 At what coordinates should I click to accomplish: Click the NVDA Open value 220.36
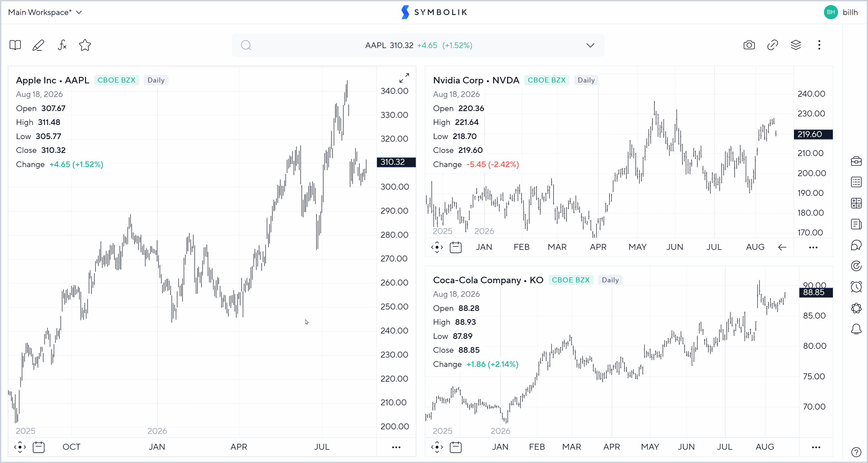pyautogui.click(x=471, y=109)
